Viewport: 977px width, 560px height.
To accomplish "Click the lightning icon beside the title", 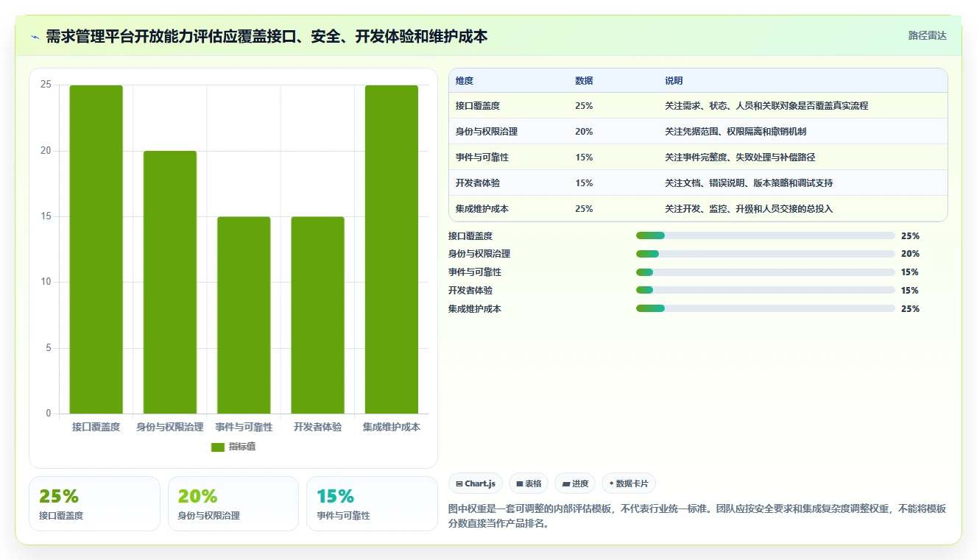I will coord(35,37).
